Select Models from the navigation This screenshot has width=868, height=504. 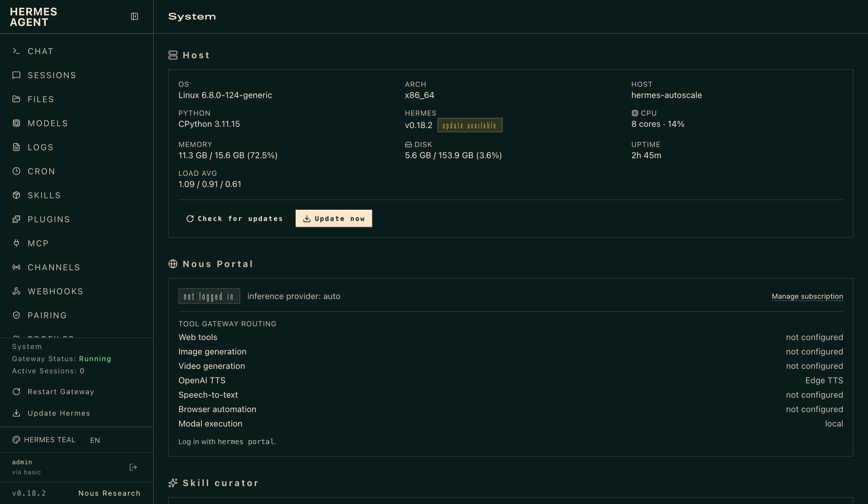click(77, 123)
